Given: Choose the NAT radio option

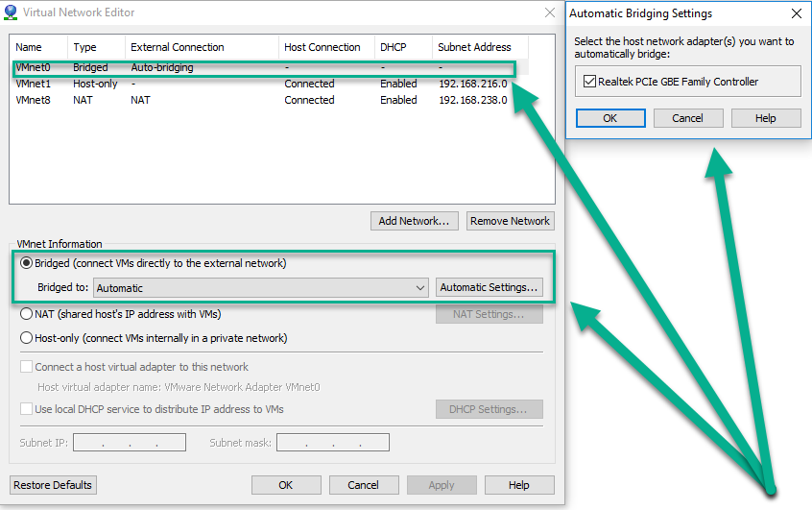Looking at the screenshot, I should click(27, 314).
